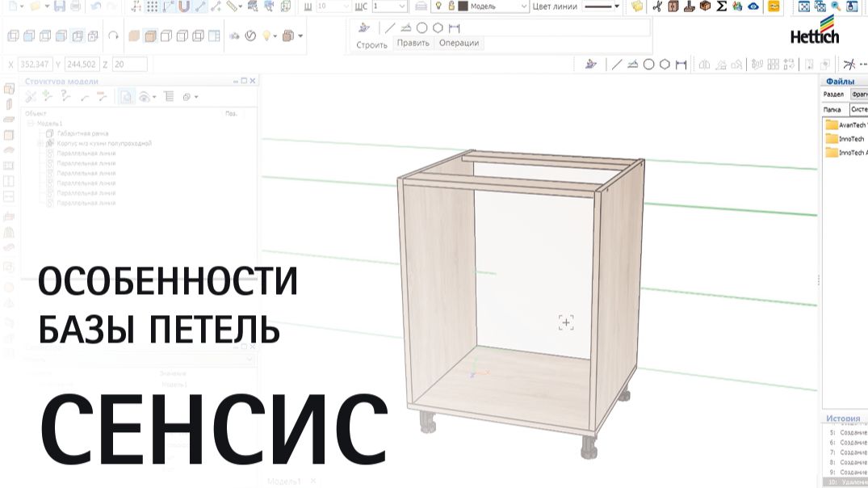Click red minus remove icon in Структура модели
The width and height of the screenshot is (868, 488).
point(101,97)
